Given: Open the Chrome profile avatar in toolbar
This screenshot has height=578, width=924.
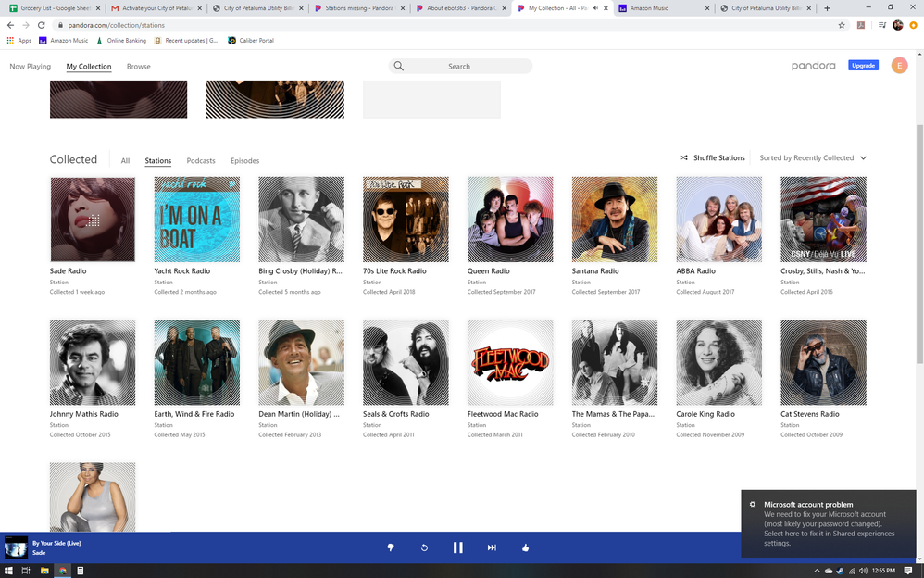Looking at the screenshot, I should [x=897, y=25].
